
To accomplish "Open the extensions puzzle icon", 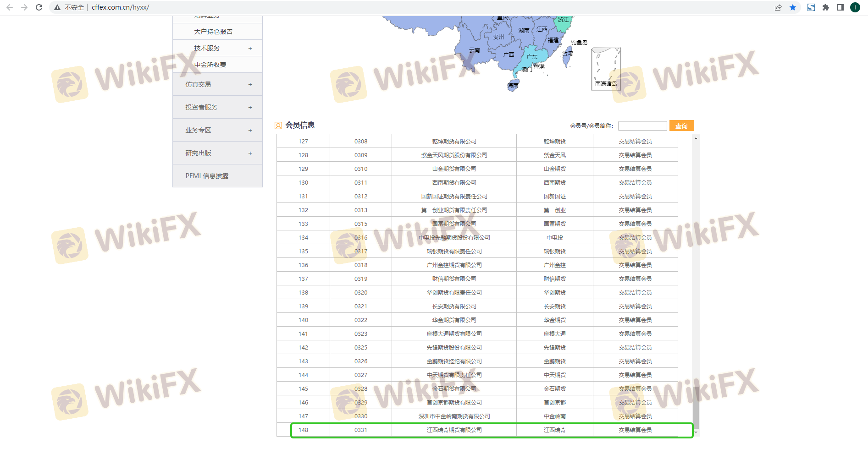I will click(x=826, y=7).
